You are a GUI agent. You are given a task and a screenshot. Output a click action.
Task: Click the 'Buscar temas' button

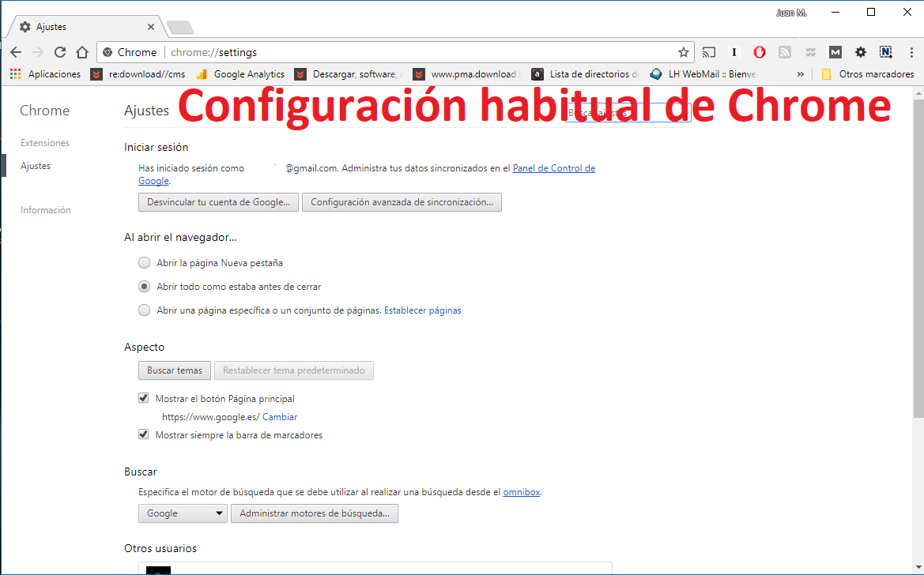click(x=175, y=370)
